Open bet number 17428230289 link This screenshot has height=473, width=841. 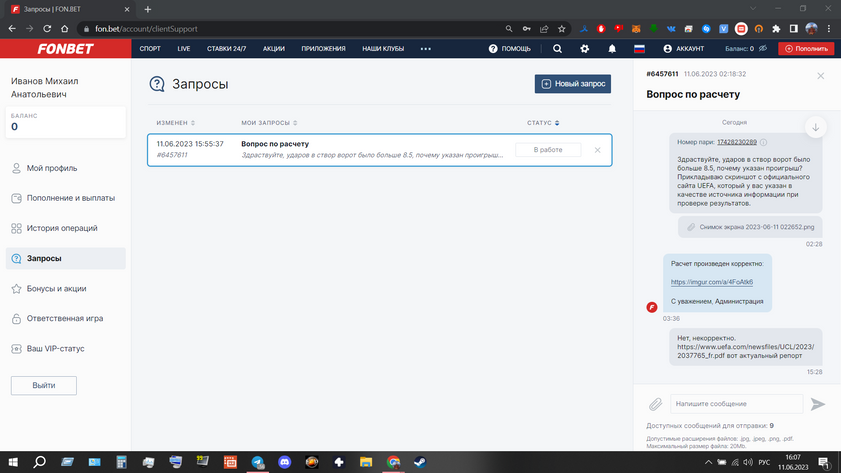(737, 142)
